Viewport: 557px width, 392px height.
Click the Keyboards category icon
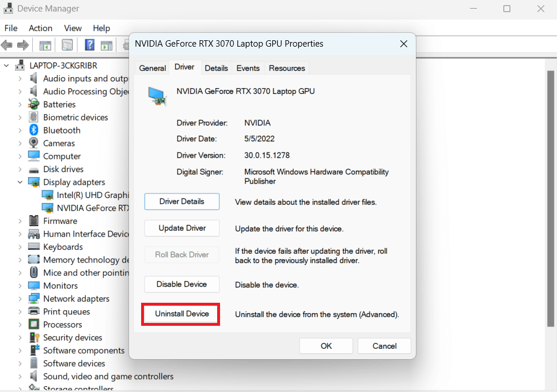pyautogui.click(x=34, y=247)
